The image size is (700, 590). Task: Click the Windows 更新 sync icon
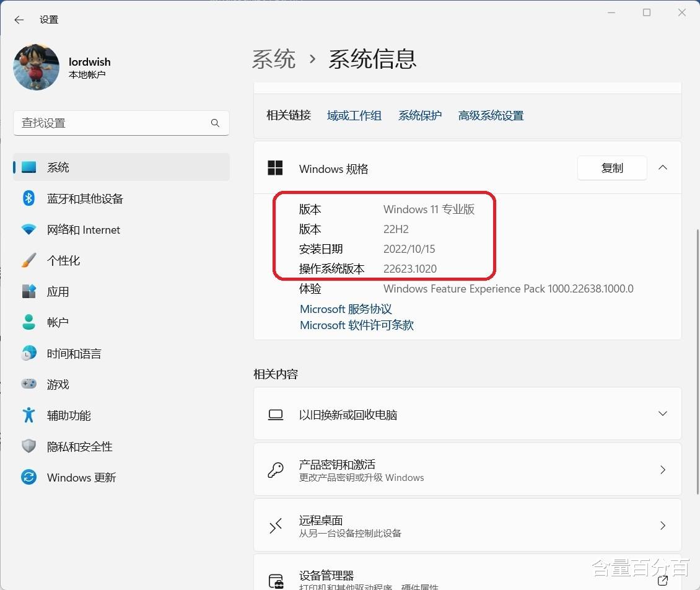(29, 477)
